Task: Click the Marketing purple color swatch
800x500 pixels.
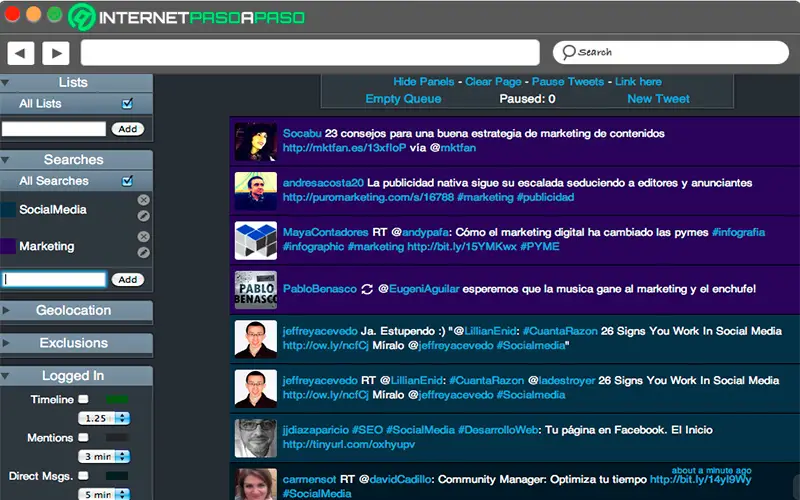Action: (x=8, y=246)
